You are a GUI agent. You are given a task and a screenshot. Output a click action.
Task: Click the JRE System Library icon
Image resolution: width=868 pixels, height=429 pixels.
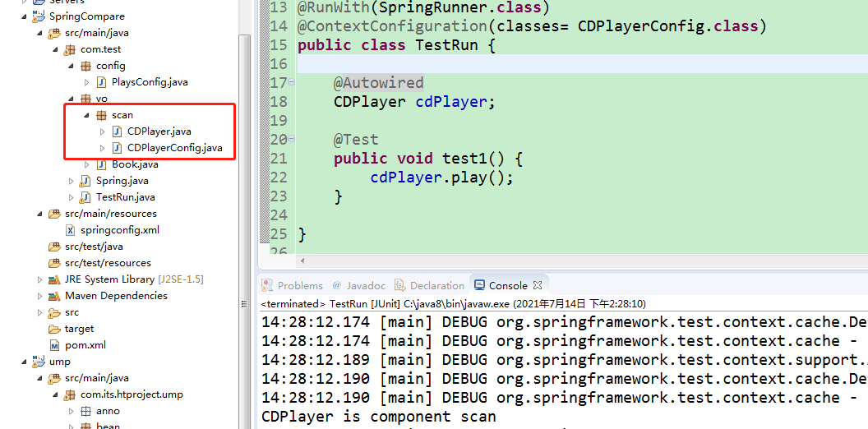[x=54, y=279]
